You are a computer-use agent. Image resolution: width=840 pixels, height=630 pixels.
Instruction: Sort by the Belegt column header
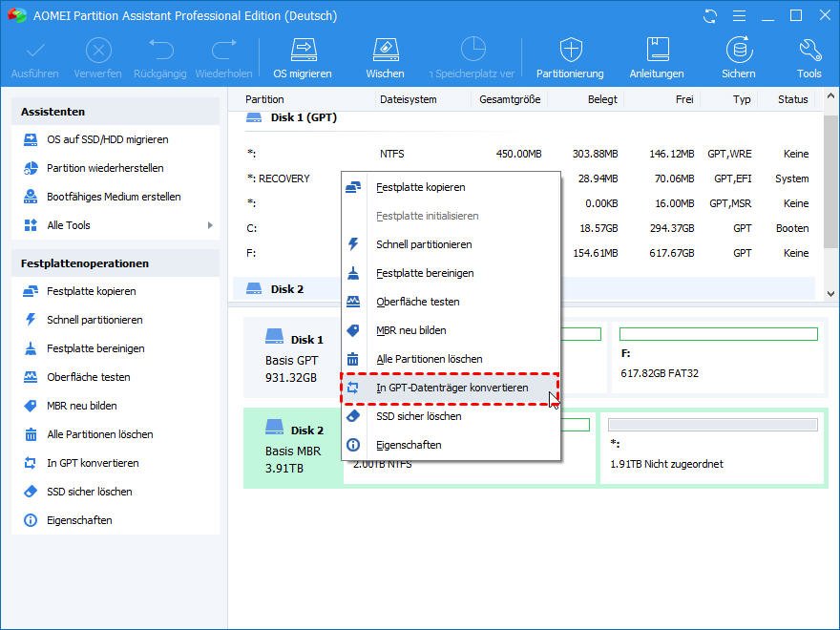(602, 99)
